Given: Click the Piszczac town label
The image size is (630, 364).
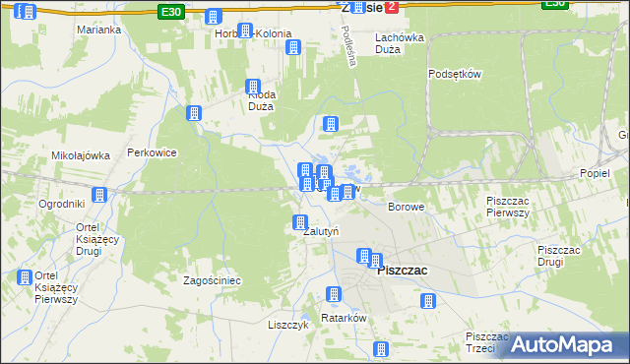Looking at the screenshot, I should [403, 271].
